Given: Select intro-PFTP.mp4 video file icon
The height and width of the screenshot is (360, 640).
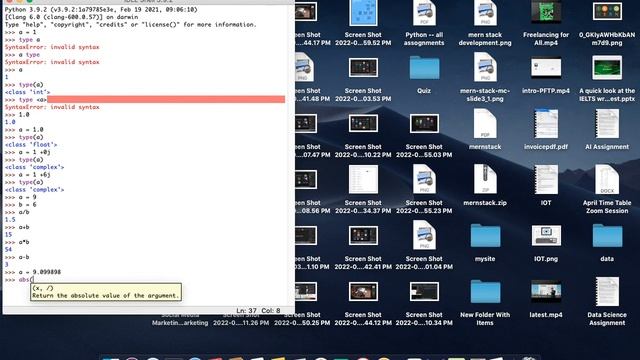Looking at the screenshot, I should pos(546,67).
